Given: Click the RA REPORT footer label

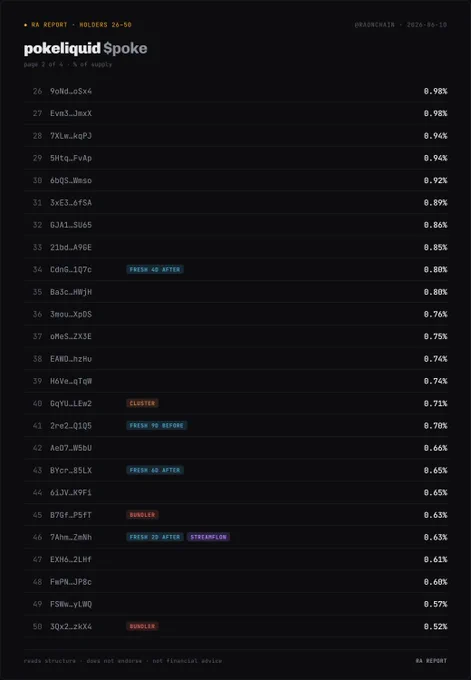Looking at the screenshot, I should (431, 661).
